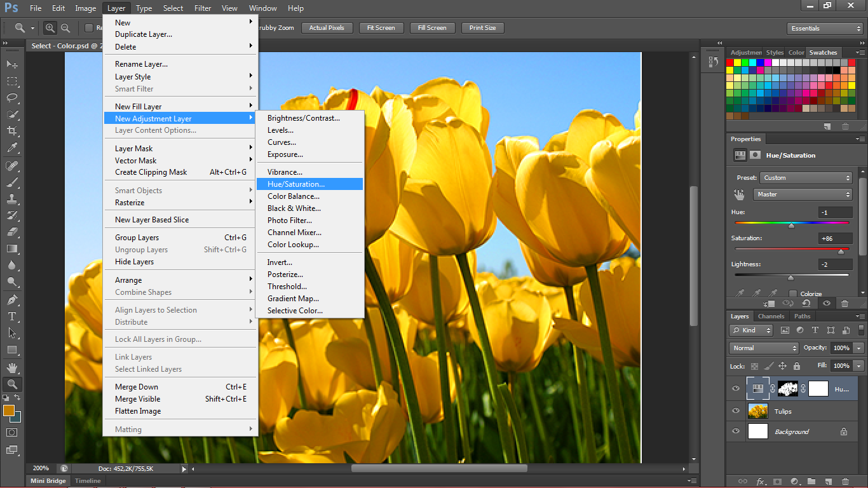
Task: Switch to the Channels tab
Action: 771,316
